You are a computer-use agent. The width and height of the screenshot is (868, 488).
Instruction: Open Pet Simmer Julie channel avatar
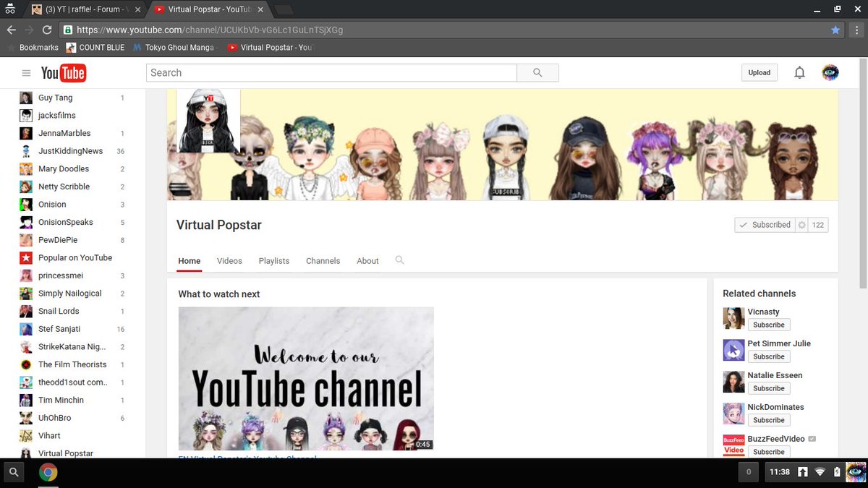[733, 350]
